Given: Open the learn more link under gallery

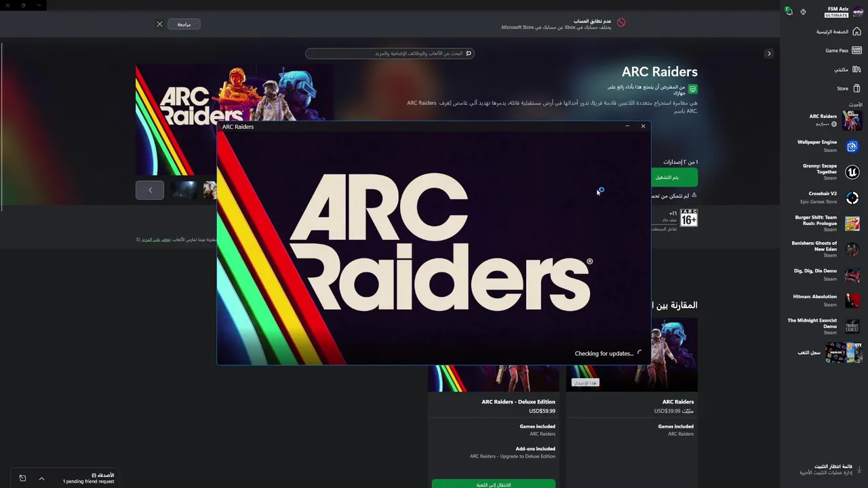Looking at the screenshot, I should pyautogui.click(x=156, y=239).
